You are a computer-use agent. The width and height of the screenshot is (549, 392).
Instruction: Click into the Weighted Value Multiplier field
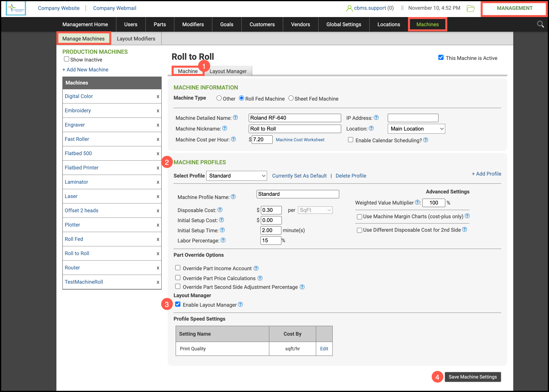pos(433,203)
